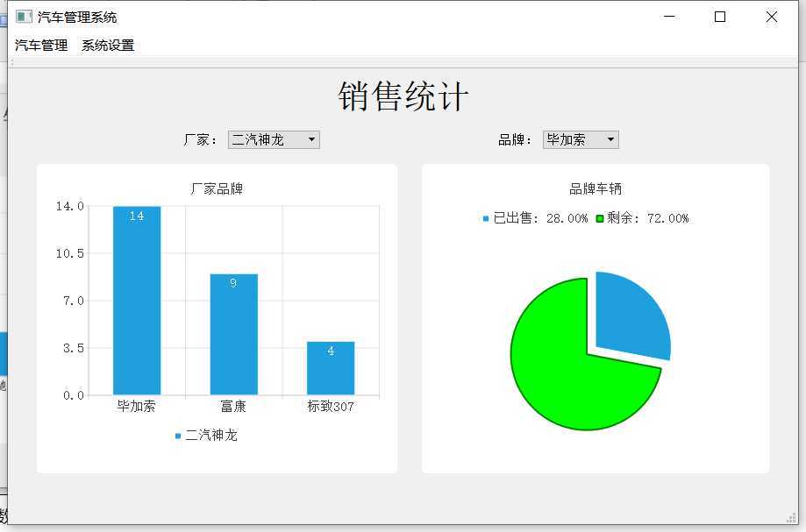The image size is (806, 532).
Task: Click the 销售统计 heading
Action: coord(403,96)
